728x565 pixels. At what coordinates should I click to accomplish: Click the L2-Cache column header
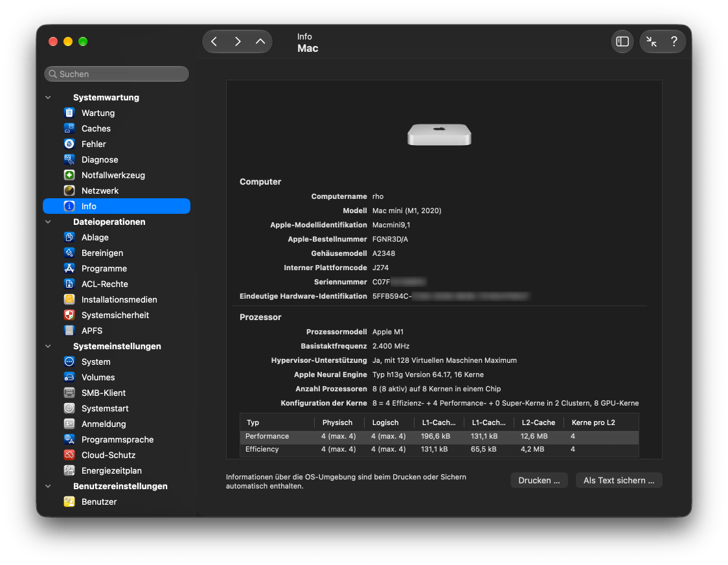coord(539,422)
